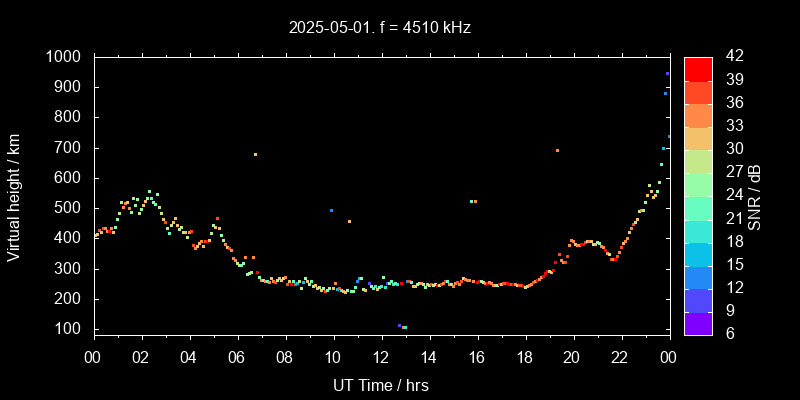Click the isolated orange point near 690 km

[x=557, y=151]
